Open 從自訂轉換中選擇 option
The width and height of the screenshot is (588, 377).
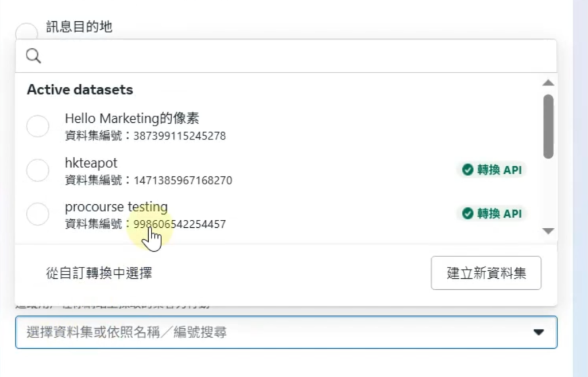click(99, 273)
